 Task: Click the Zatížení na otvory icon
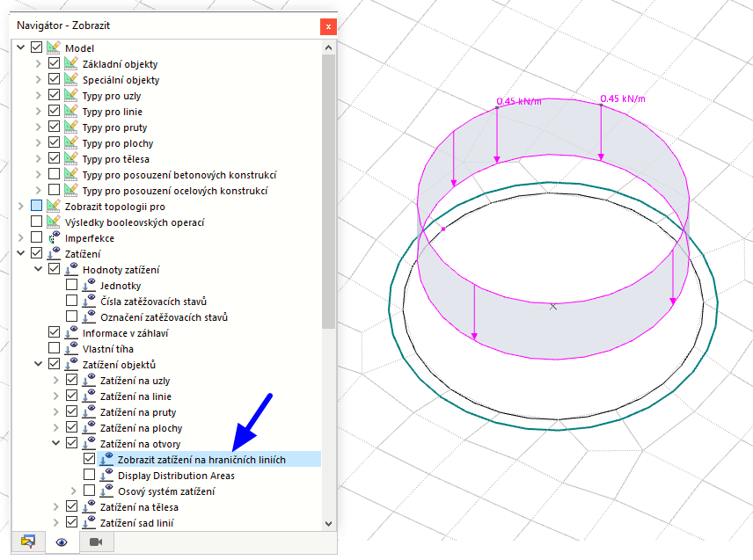89,443
